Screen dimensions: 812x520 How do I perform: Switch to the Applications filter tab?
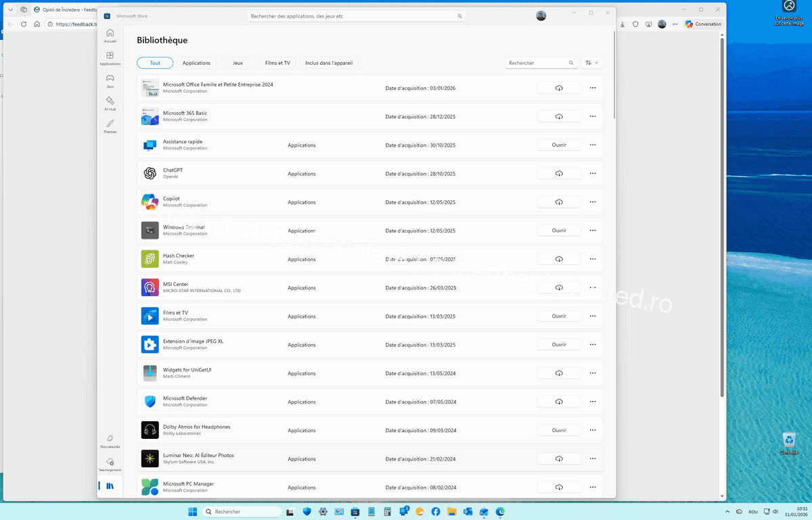[196, 63]
